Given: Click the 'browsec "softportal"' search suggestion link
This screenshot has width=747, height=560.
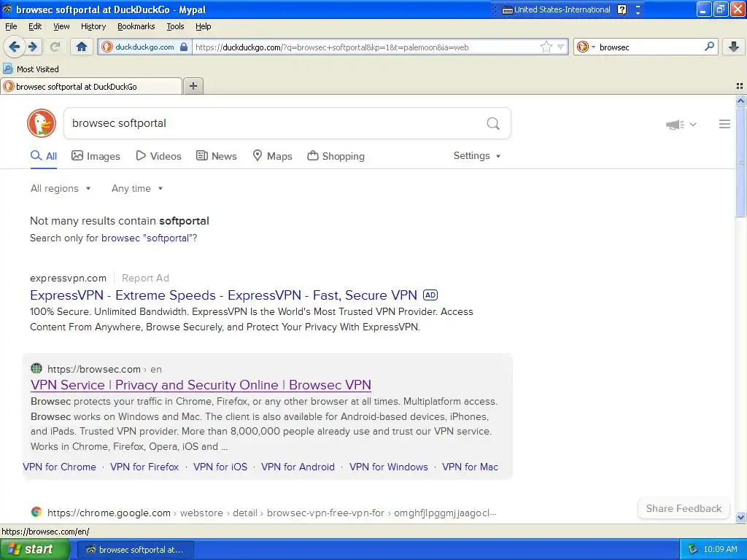Looking at the screenshot, I should (x=146, y=238).
